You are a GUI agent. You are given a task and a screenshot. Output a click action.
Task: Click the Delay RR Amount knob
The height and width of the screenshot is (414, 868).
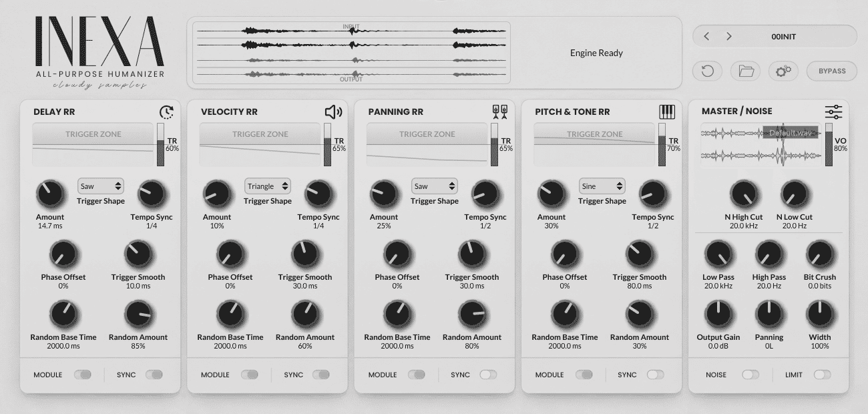pos(50,194)
